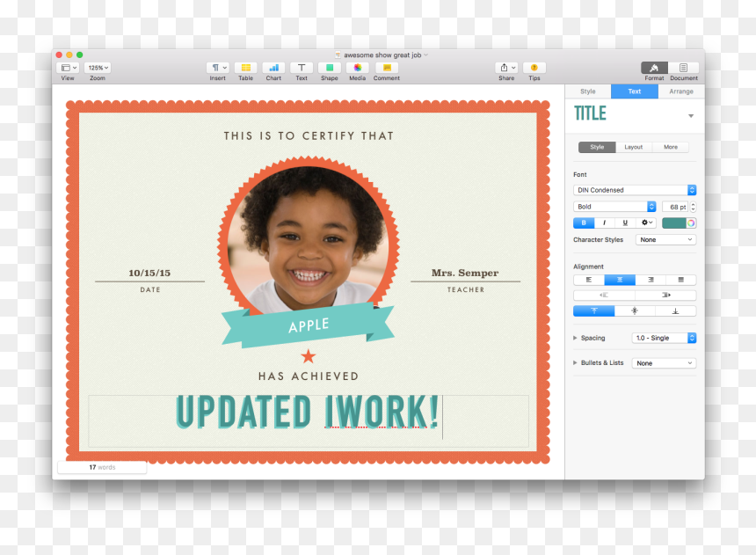This screenshot has width=756, height=555.
Task: Open advanced text options gear menu
Action: [646, 223]
